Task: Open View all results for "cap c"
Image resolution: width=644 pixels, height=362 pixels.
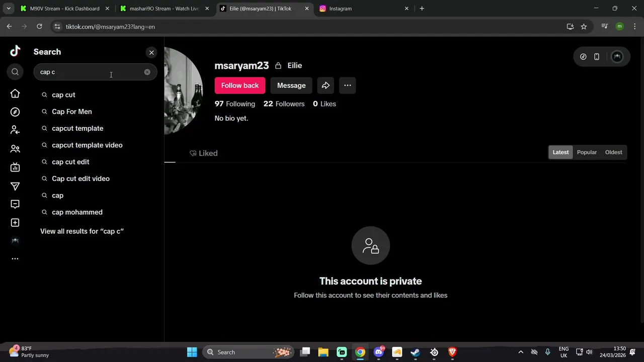Action: (x=82, y=231)
